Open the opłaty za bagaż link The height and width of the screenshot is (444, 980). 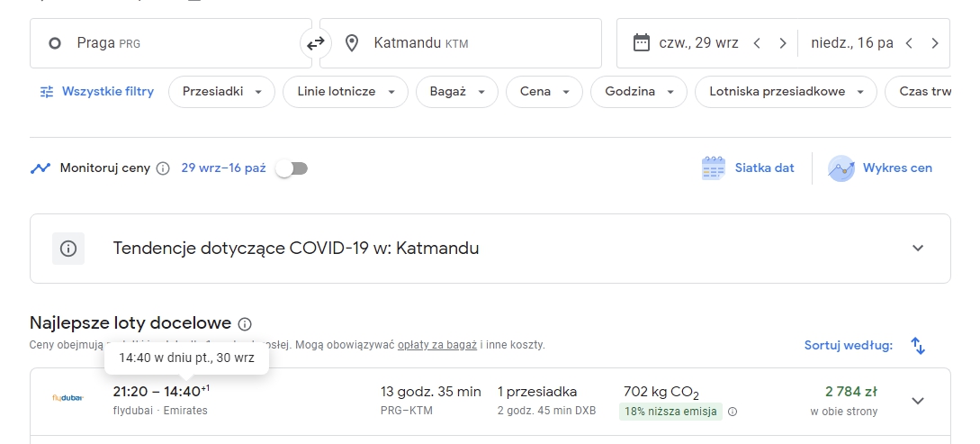(436, 345)
